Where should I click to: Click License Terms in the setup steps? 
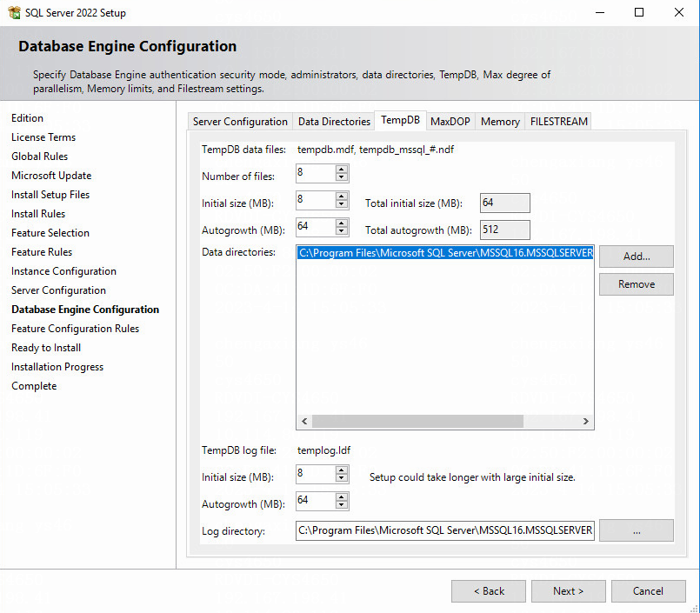[43, 137]
